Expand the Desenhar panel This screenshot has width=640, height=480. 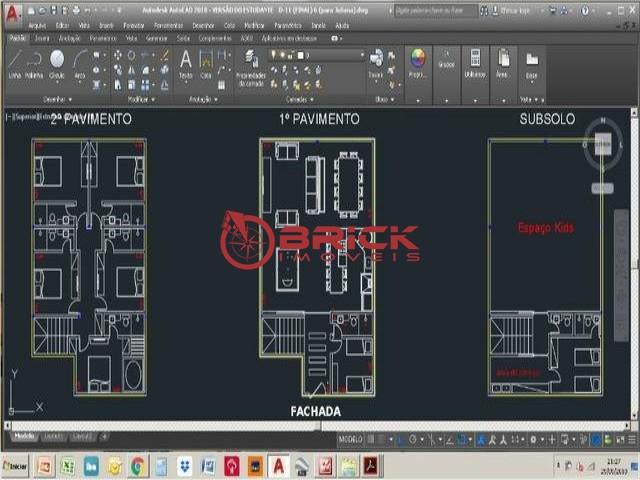click(x=58, y=99)
